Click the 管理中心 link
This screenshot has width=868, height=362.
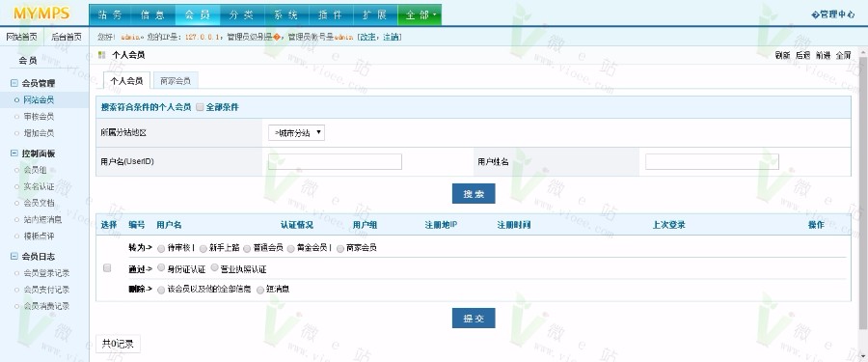coord(832,15)
